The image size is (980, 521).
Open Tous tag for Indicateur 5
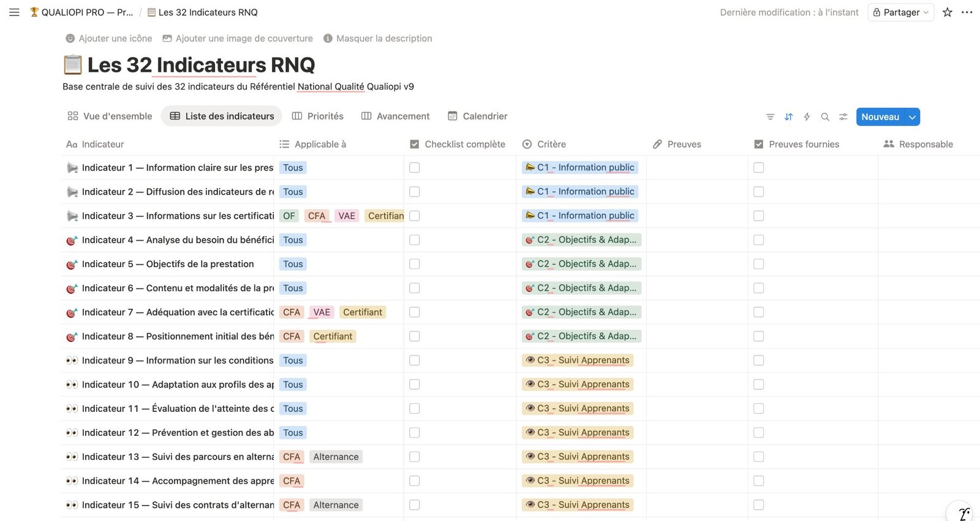click(293, 264)
